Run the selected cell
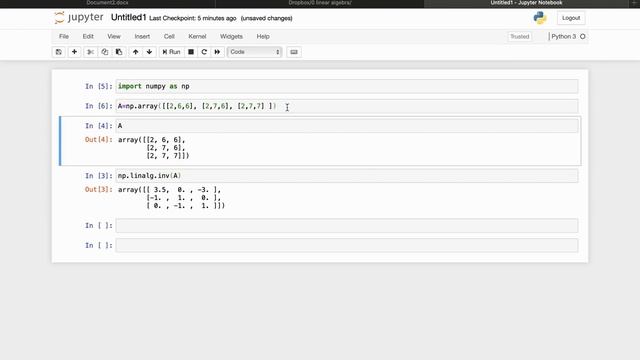Image resolution: width=640 pixels, height=360 pixels. (x=171, y=52)
